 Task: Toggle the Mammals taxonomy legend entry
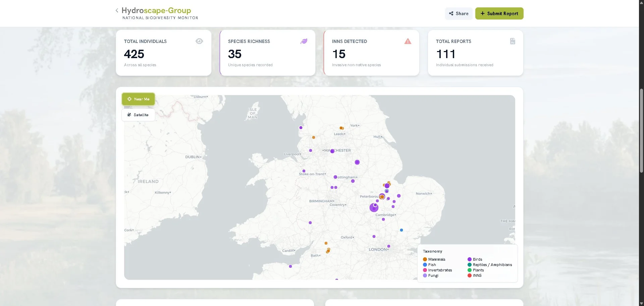434,259
